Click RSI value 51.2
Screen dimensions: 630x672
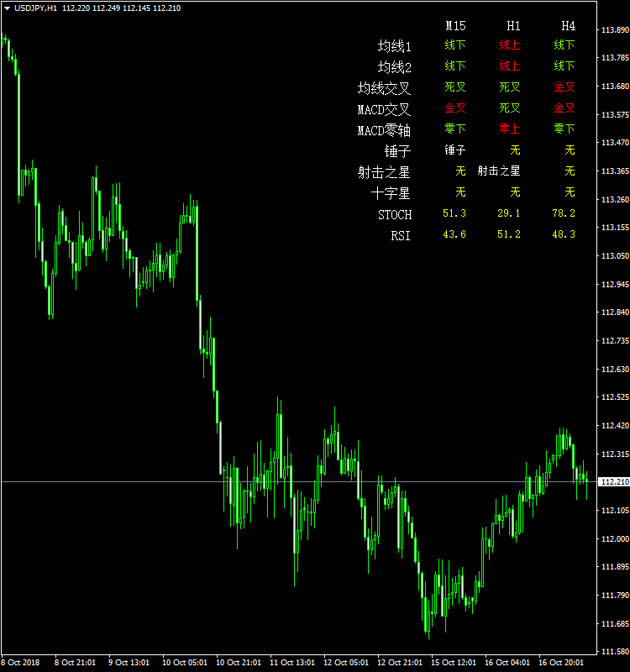(509, 234)
